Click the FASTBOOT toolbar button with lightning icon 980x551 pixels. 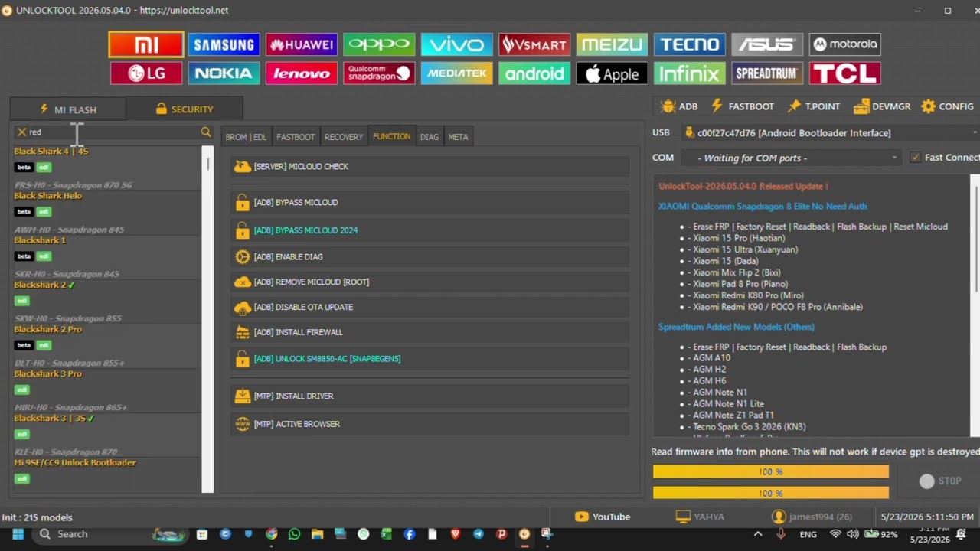pos(742,106)
